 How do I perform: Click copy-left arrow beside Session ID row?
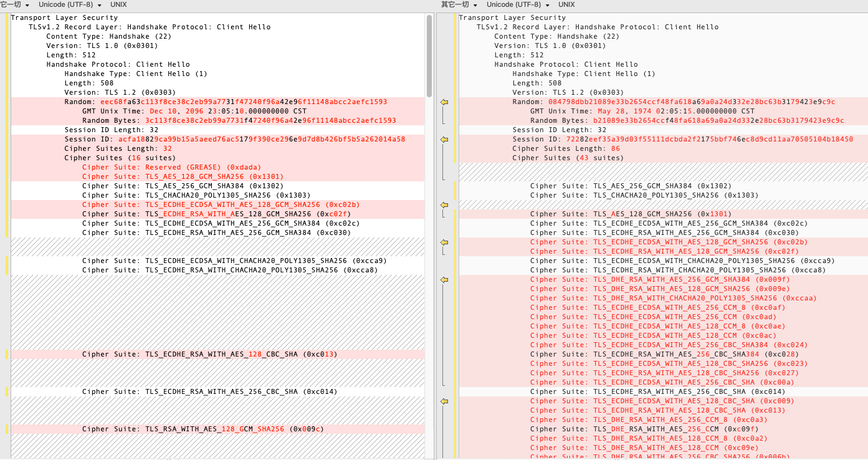444,140
